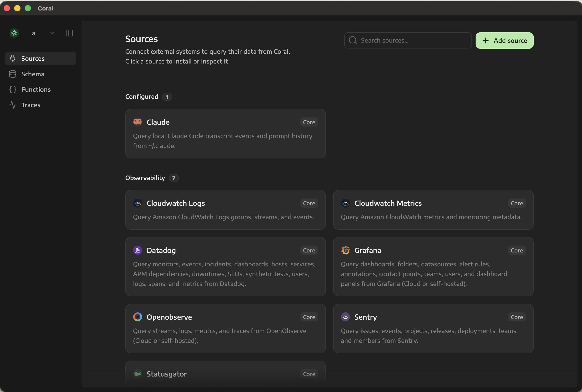Open the workspace 'a' dropdown chevron

coord(52,33)
